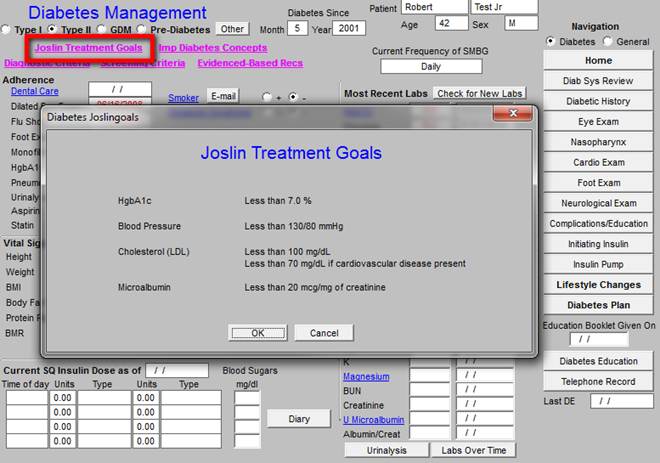This screenshot has height=463, width=660.
Task: Open the Foot Exam page
Action: click(598, 183)
